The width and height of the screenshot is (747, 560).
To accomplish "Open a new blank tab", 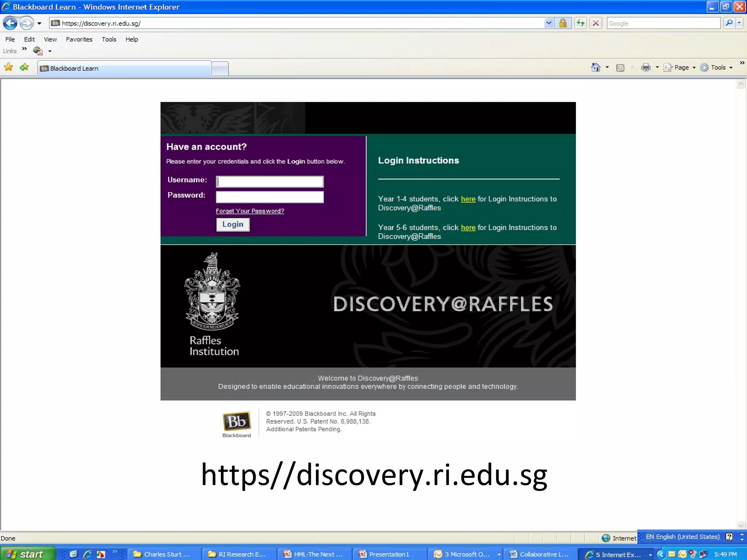I will point(220,69).
